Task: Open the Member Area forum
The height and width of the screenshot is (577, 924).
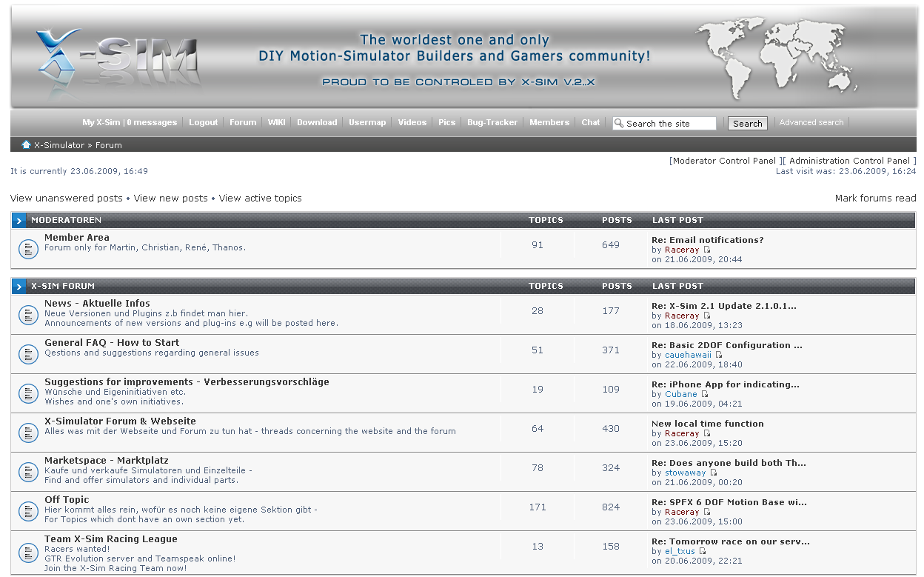Action: pyautogui.click(x=77, y=238)
